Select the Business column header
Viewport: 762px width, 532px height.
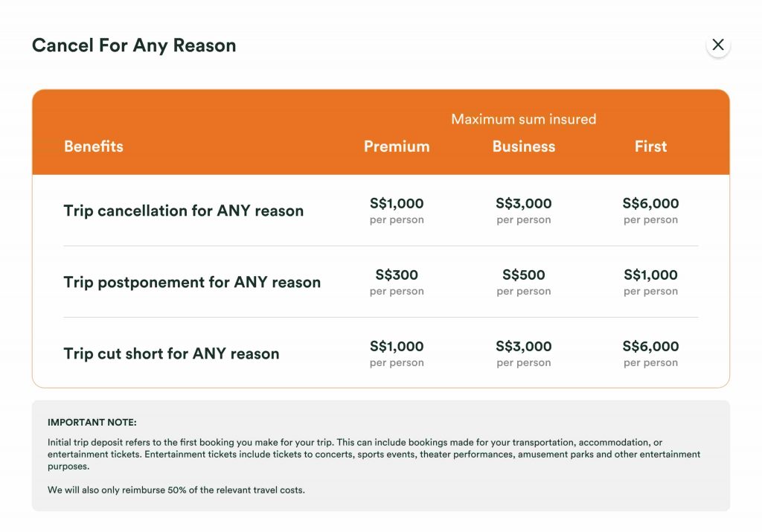(x=524, y=147)
